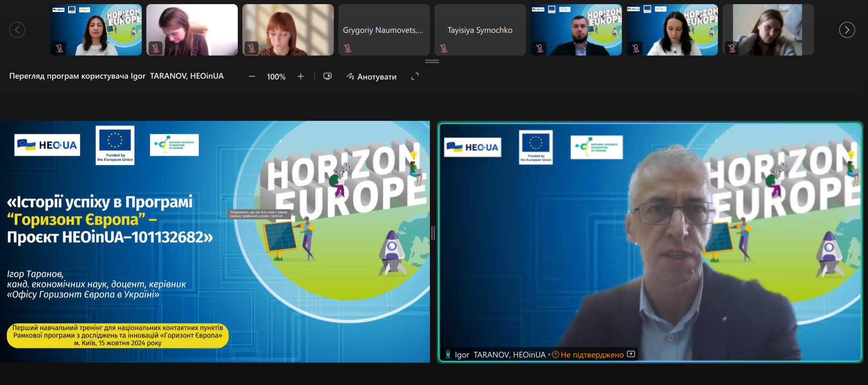
Task: Zoom in the shared content with plus
Action: 300,76
